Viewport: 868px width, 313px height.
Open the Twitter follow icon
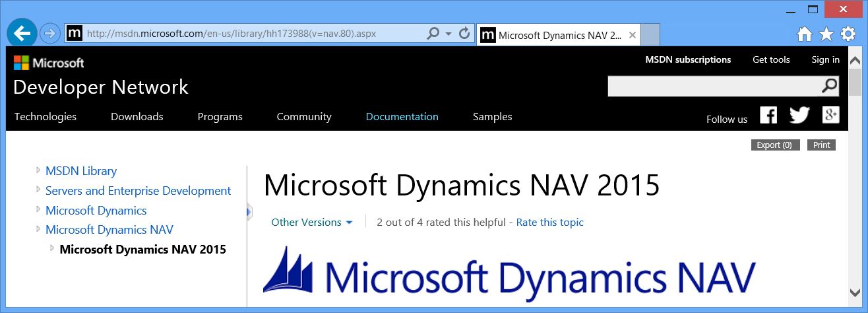(799, 115)
